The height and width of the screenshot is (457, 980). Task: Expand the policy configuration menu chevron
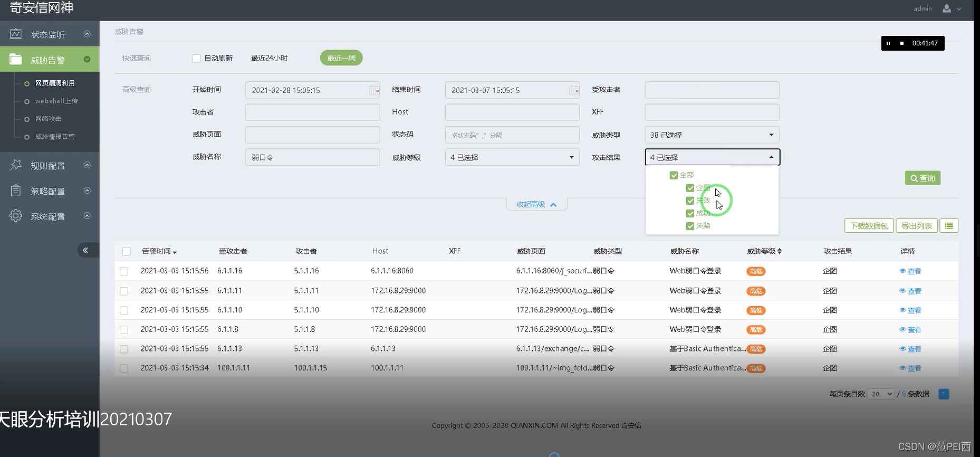pyautogui.click(x=87, y=191)
